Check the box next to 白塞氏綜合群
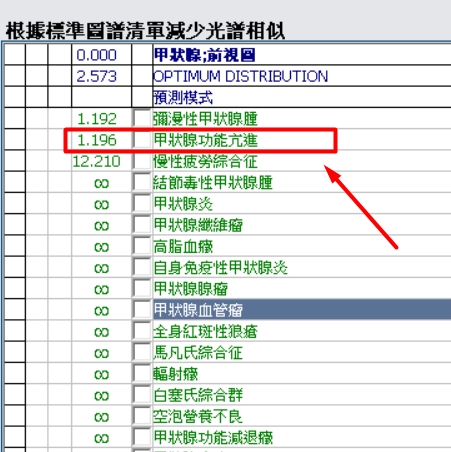The image size is (451, 452). [x=142, y=395]
